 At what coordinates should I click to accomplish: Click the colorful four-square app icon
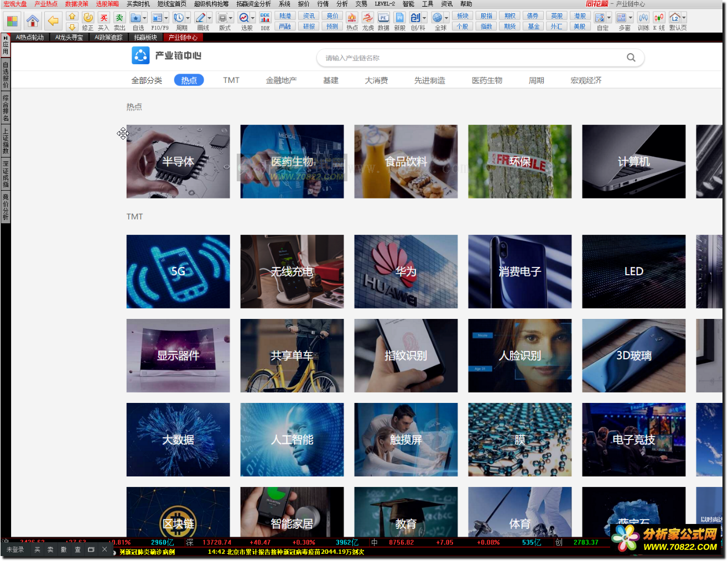pyautogui.click(x=12, y=21)
